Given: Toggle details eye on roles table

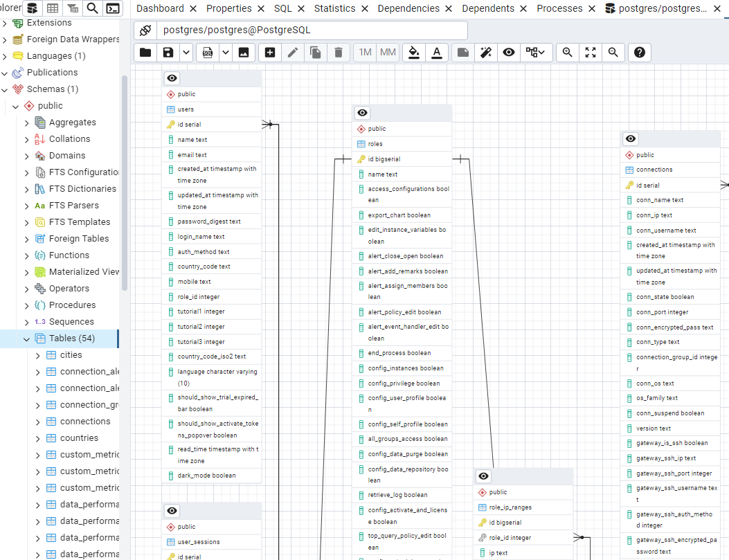Looking at the screenshot, I should click(362, 113).
